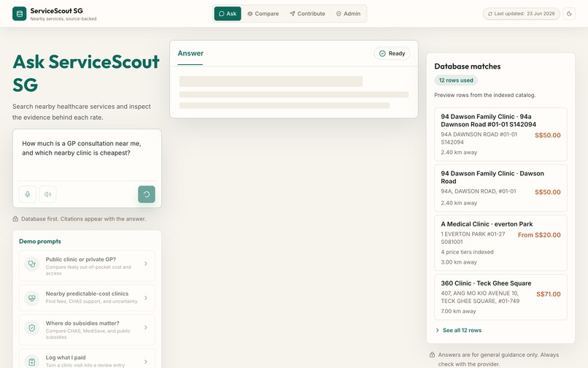Choose the Public clinic or private GP prompt
Image resolution: width=588 pixels, height=368 pixels.
coord(87,266)
